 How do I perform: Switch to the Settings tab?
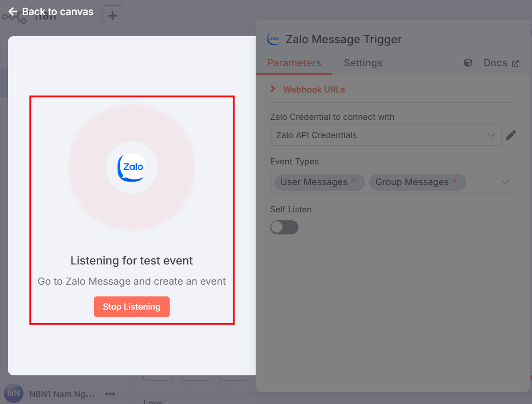[363, 63]
